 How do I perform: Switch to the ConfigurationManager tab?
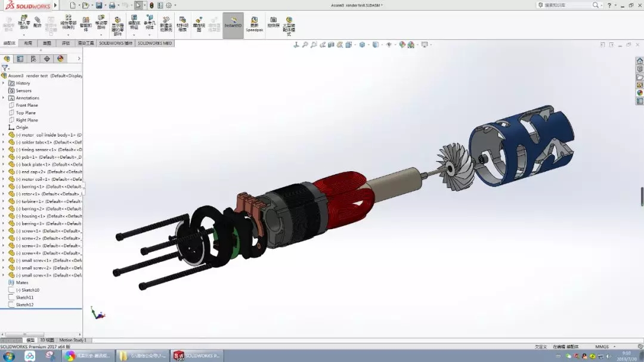click(33, 59)
